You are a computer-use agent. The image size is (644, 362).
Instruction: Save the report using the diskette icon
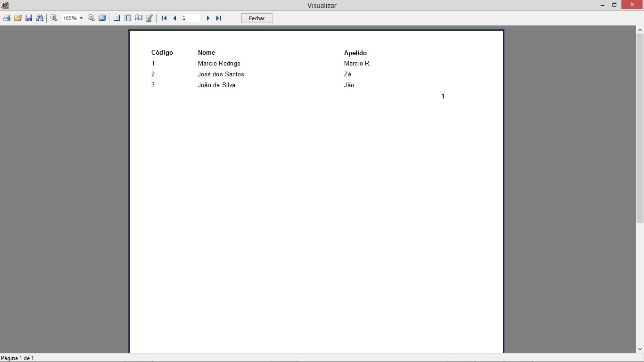28,18
